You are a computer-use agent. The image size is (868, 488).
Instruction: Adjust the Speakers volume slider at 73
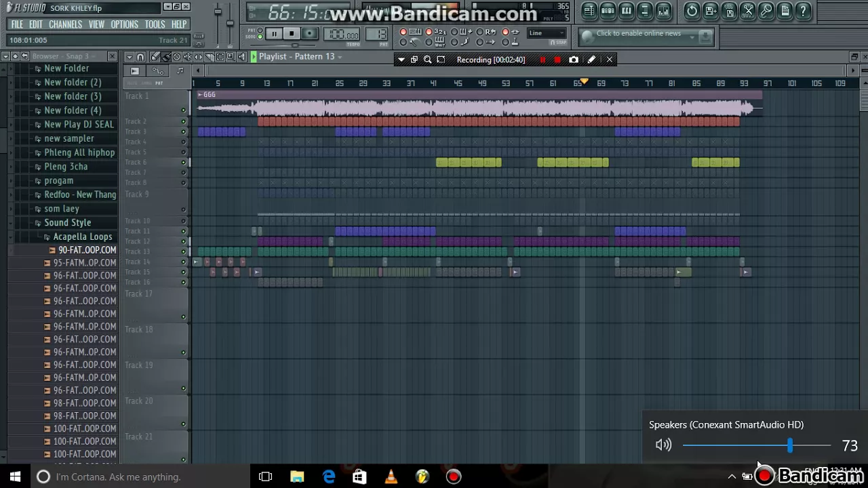[789, 445]
